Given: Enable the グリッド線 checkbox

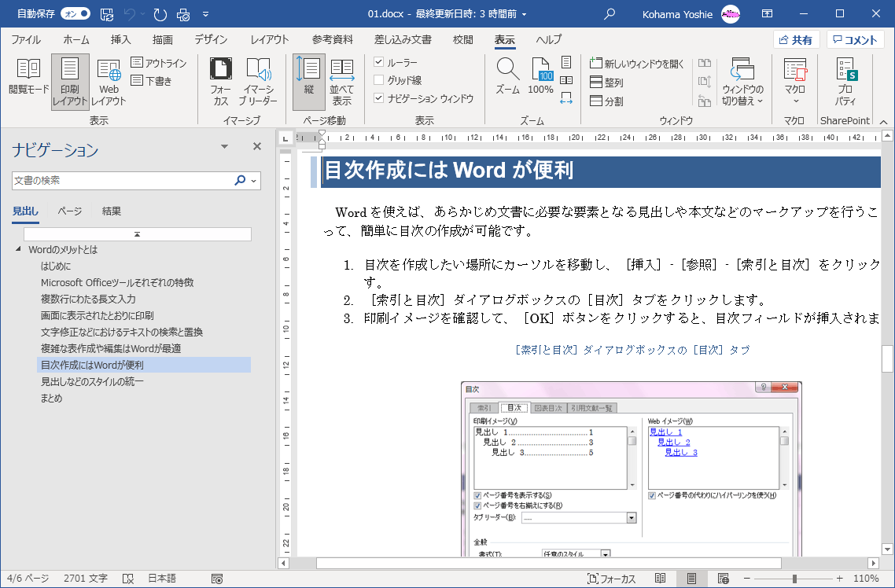Looking at the screenshot, I should (x=379, y=80).
